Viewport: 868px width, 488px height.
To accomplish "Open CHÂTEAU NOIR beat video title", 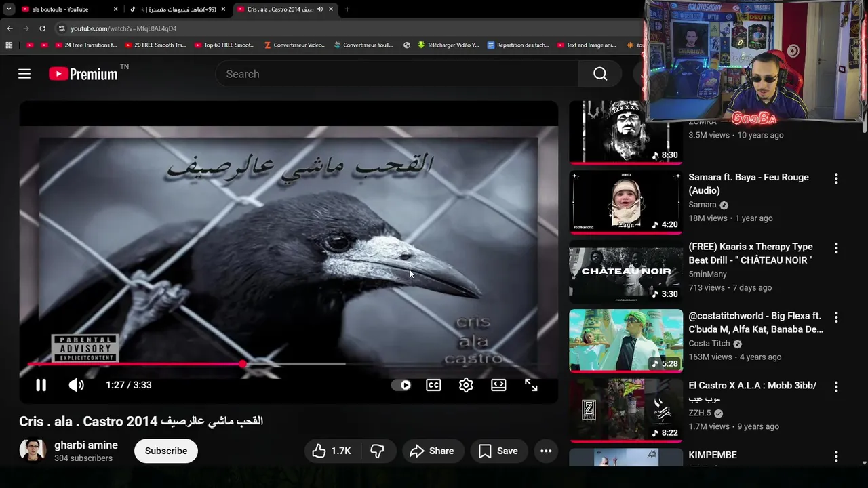I will 751,253.
